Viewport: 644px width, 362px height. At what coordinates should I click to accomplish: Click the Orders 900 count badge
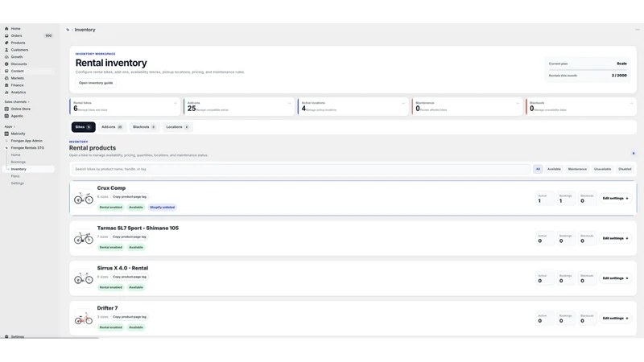coord(48,35)
